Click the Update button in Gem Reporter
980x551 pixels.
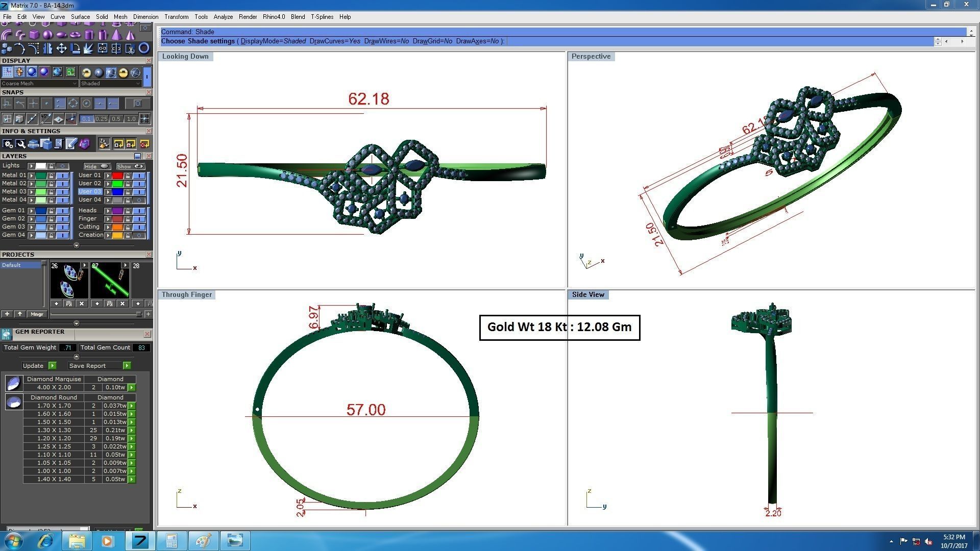[39, 366]
